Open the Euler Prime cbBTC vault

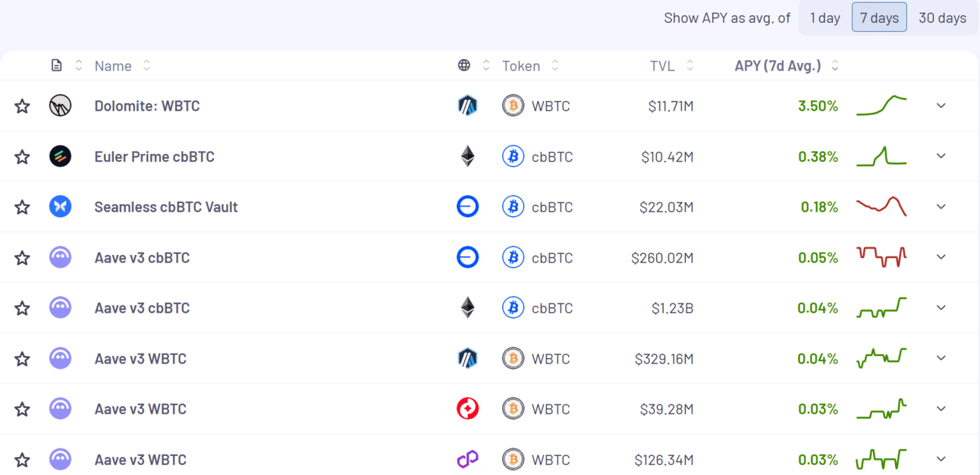155,156
